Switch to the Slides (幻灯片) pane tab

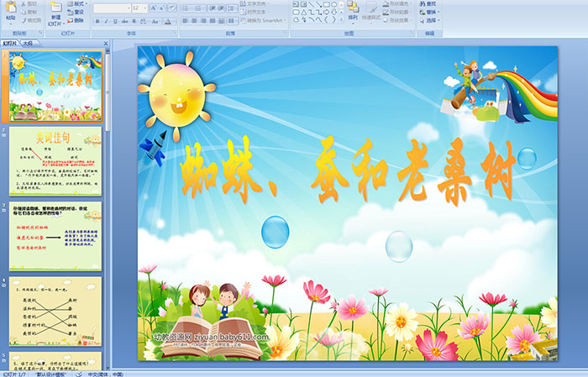9,44
